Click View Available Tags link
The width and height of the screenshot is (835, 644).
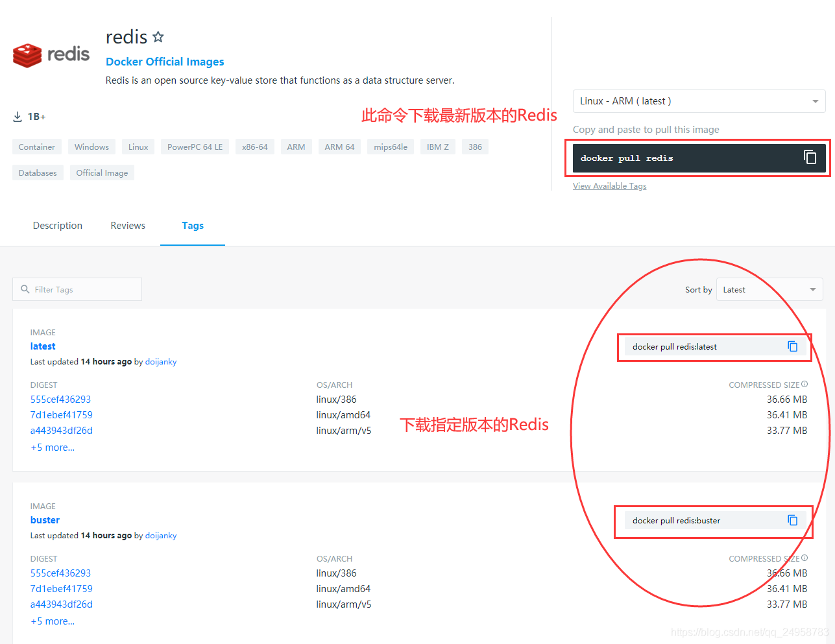click(609, 186)
